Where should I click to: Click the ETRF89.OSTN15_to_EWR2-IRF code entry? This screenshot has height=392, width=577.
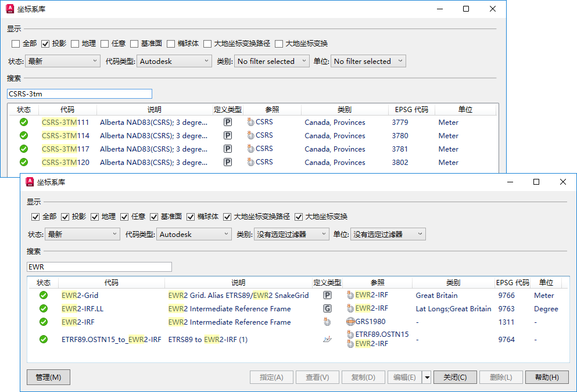[x=112, y=339]
